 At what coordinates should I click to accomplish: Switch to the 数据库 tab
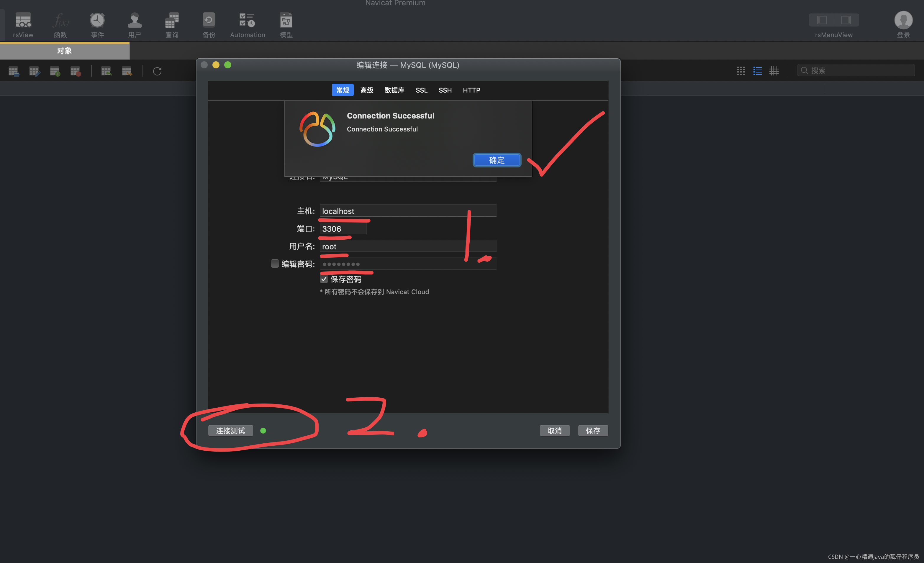[394, 90]
